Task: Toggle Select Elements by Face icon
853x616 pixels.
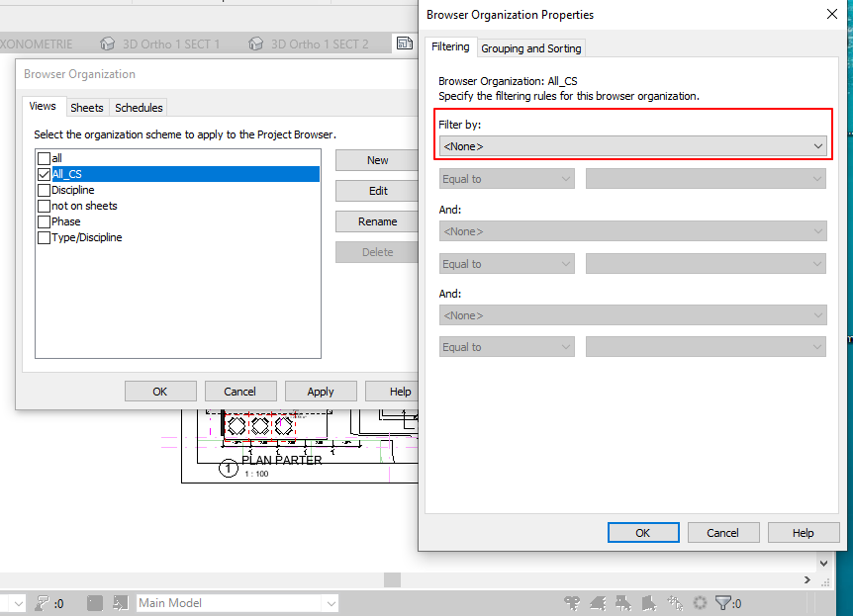Action: (648, 603)
